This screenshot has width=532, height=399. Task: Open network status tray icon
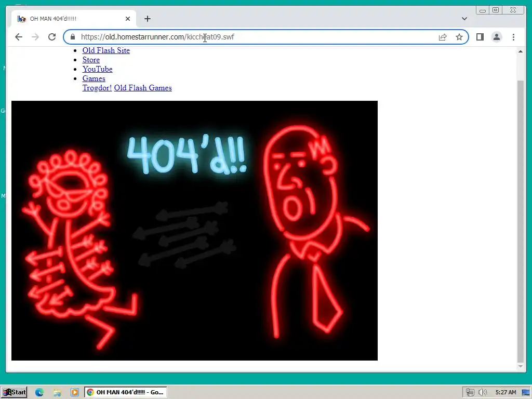[470, 392]
